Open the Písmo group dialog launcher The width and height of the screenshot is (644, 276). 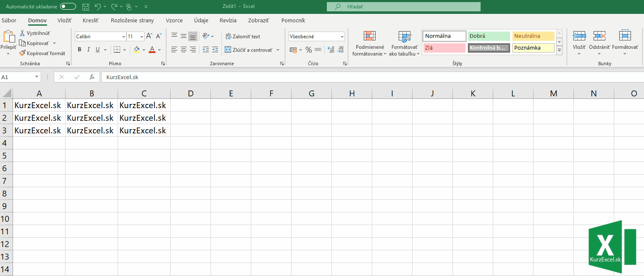[163, 64]
